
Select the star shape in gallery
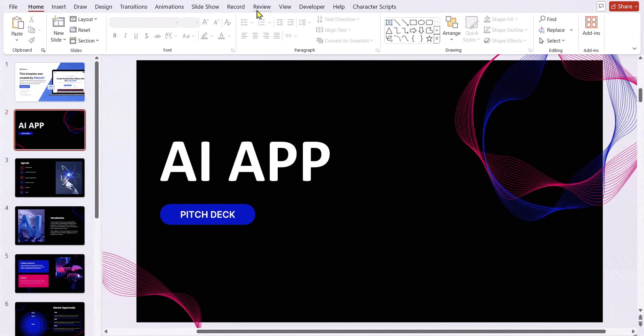(x=429, y=39)
